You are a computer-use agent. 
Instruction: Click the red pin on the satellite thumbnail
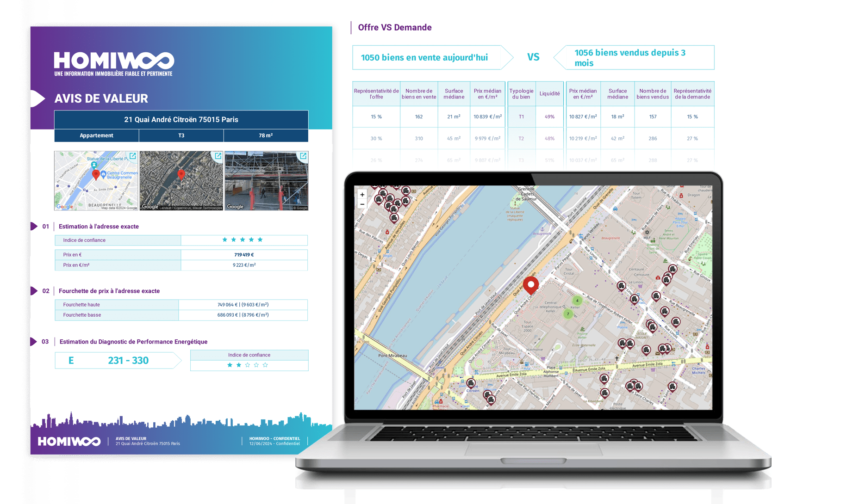click(181, 174)
